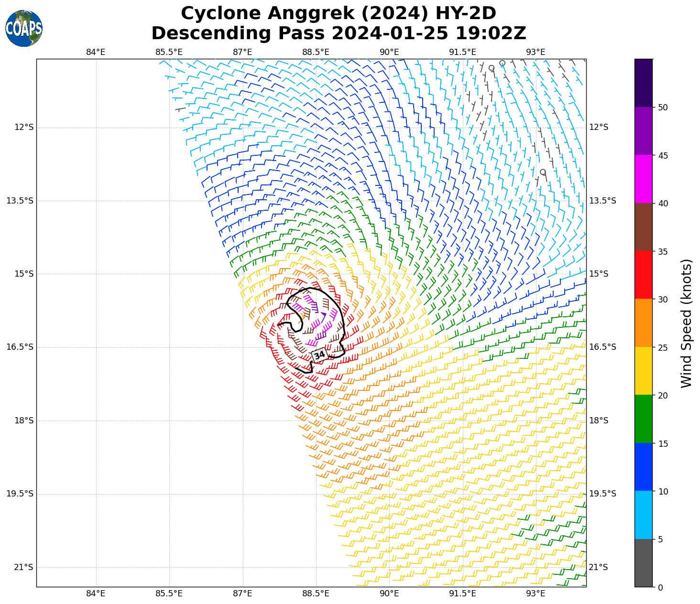Select the magenta 40-45 knots colorbar segment
Screen dimensions: 700x604
pos(643,179)
